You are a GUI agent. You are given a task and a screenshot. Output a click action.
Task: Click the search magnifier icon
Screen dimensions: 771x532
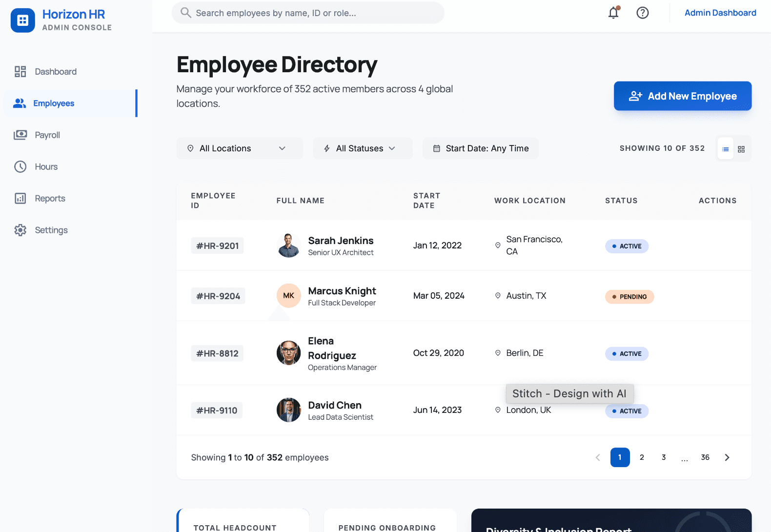185,13
